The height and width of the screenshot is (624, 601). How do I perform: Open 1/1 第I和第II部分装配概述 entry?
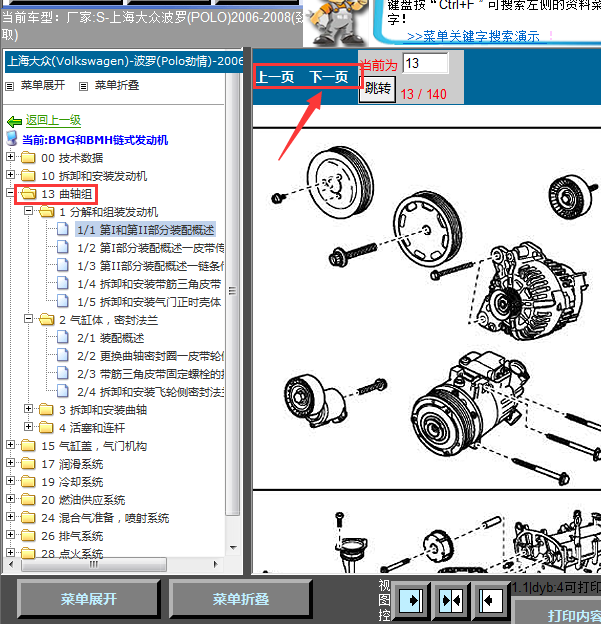(x=146, y=230)
